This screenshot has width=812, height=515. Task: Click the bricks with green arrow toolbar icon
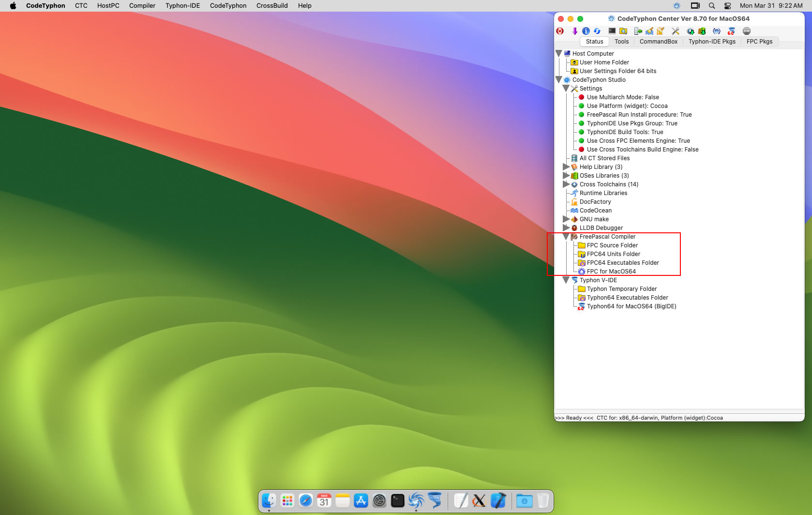[x=702, y=31]
